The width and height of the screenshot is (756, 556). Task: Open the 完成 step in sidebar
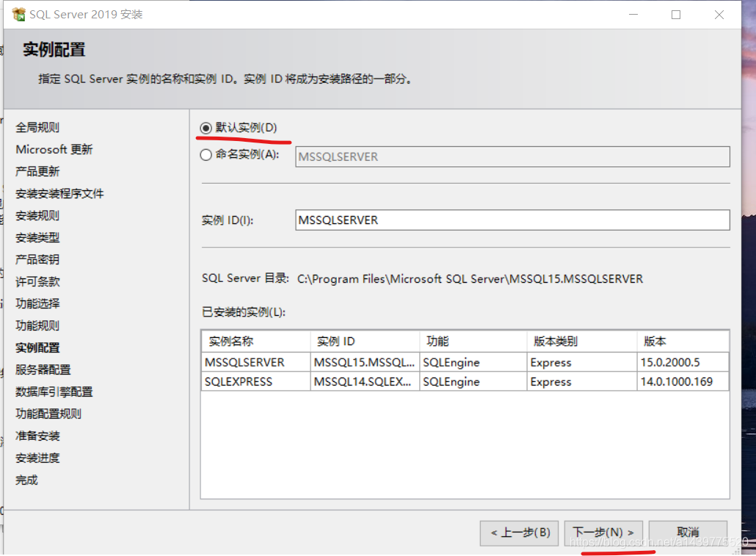click(x=26, y=480)
